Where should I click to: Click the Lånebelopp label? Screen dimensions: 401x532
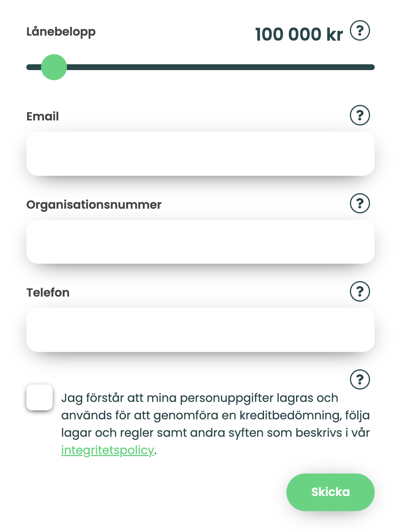pos(61,32)
